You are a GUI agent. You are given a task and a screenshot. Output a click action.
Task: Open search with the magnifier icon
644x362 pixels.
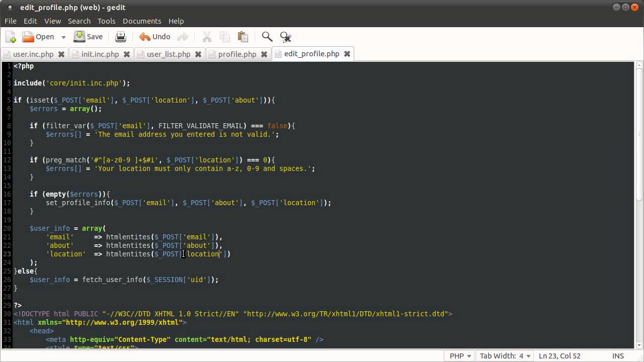tap(267, 37)
